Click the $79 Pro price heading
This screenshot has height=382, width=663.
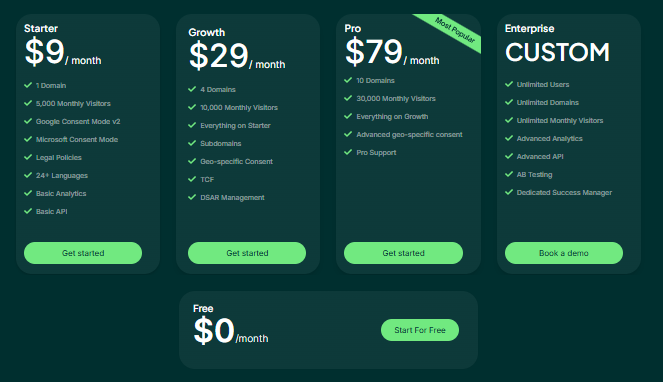tap(374, 52)
